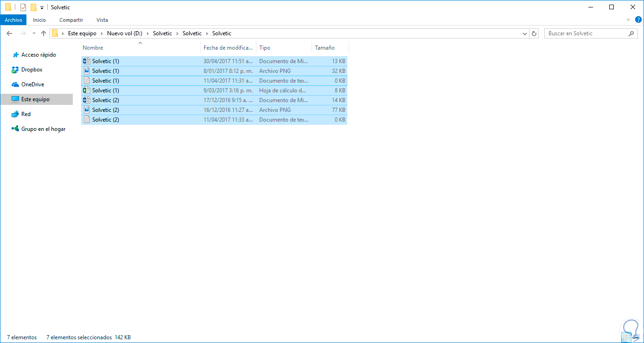644x343 pixels.
Task: Click the date 11/04/2017 11:31 a.m.
Action: tap(228, 81)
